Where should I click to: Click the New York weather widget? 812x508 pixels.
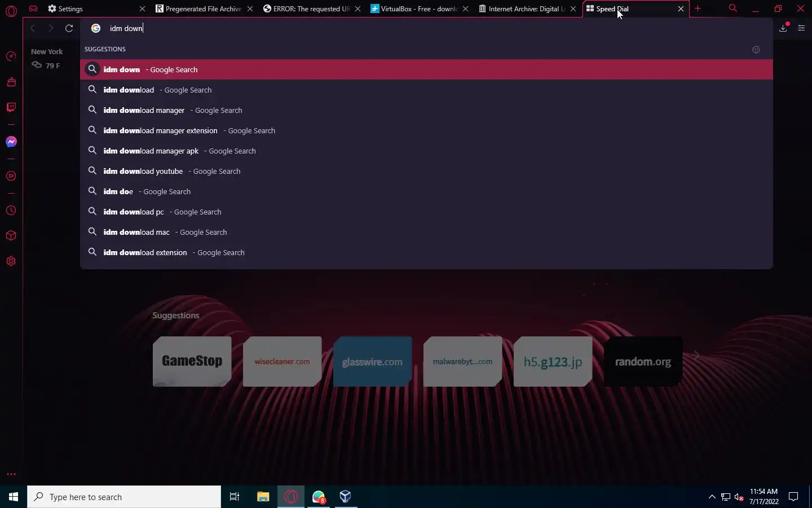tap(47, 58)
